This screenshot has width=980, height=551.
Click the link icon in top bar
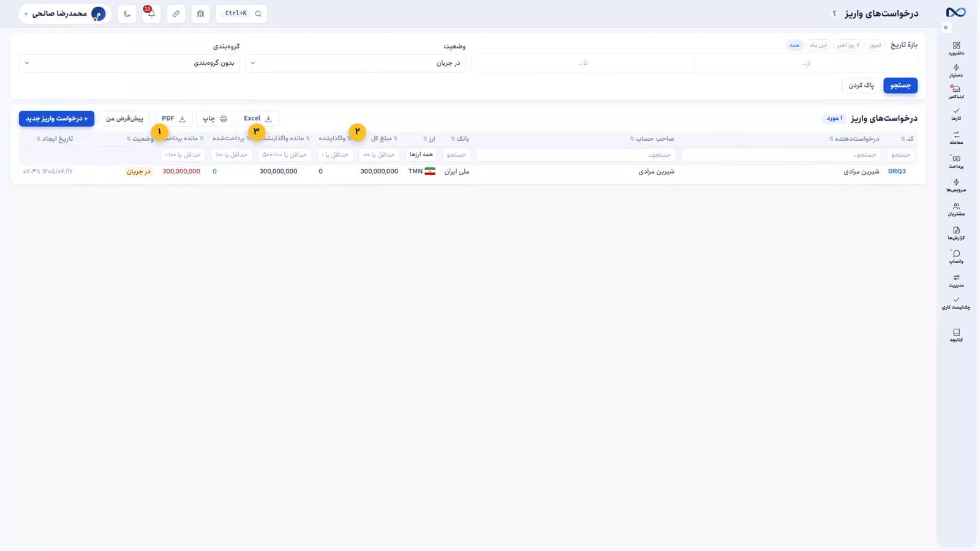click(176, 13)
